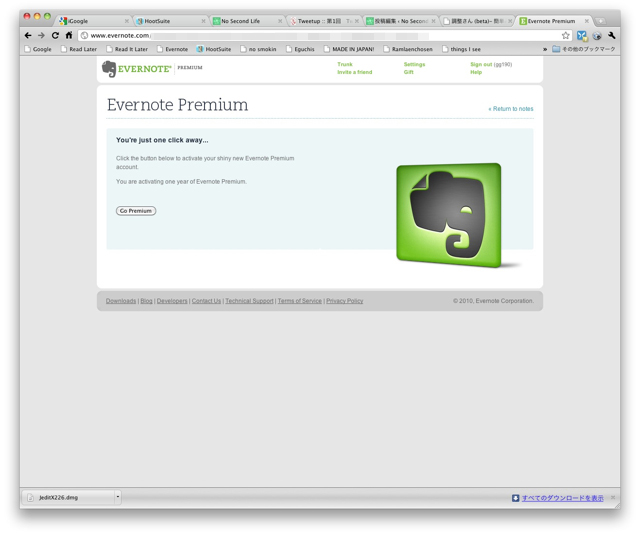640x538 pixels.
Task: Open the wrench settings menu
Action: point(611,35)
